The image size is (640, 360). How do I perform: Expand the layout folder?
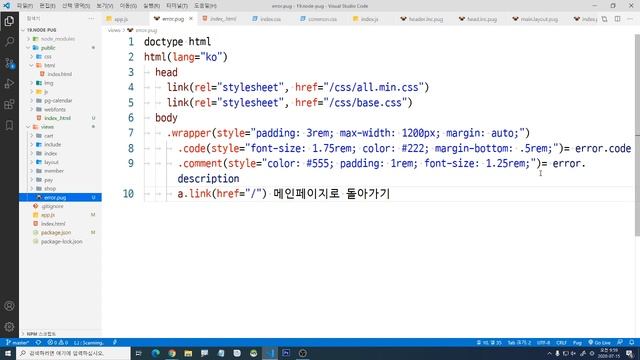click(x=32, y=162)
